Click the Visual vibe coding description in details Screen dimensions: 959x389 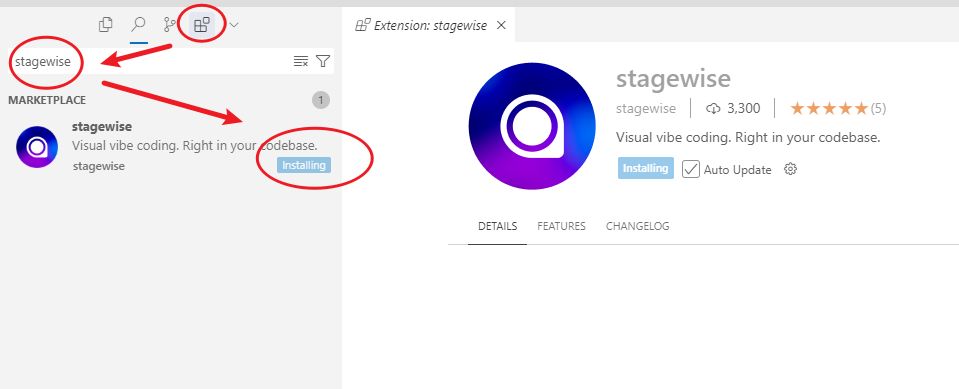pos(748,138)
